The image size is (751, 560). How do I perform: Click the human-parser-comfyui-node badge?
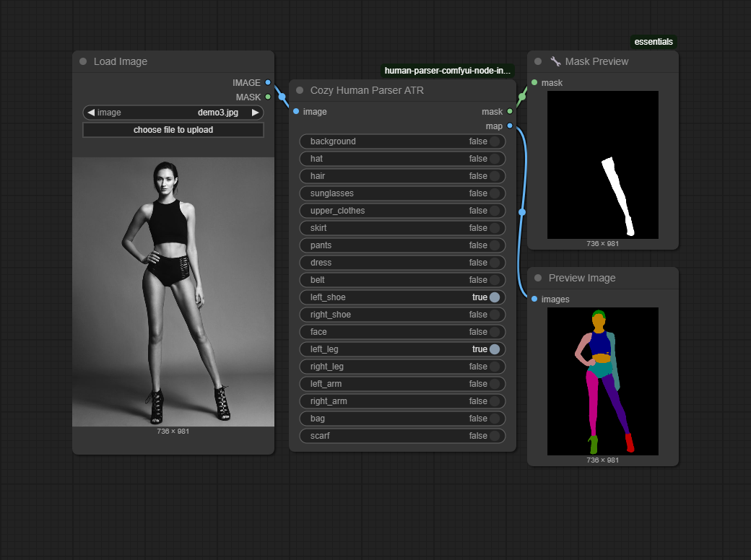(x=448, y=71)
